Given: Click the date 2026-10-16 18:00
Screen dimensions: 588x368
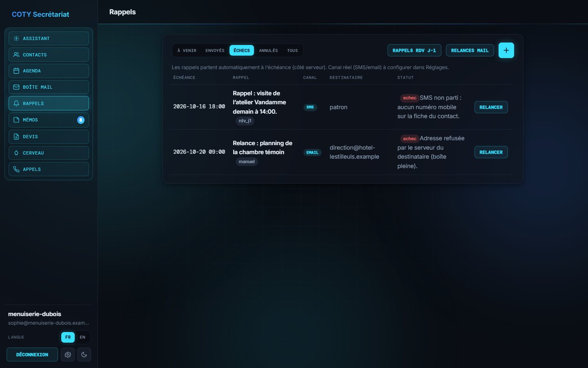Looking at the screenshot, I should tap(199, 106).
